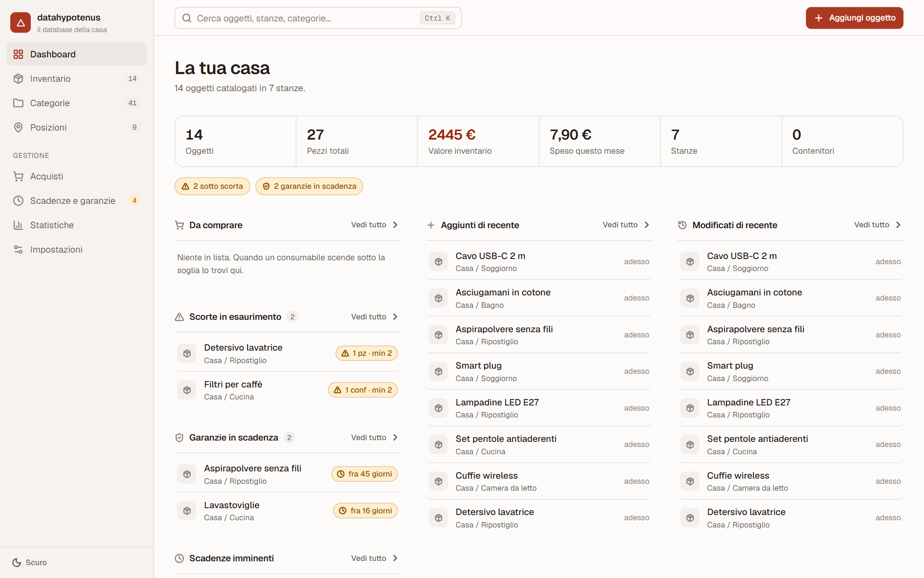This screenshot has height=578, width=924.
Task: Click the shield icon beside Garanzie in scadenza
Action: 179,438
